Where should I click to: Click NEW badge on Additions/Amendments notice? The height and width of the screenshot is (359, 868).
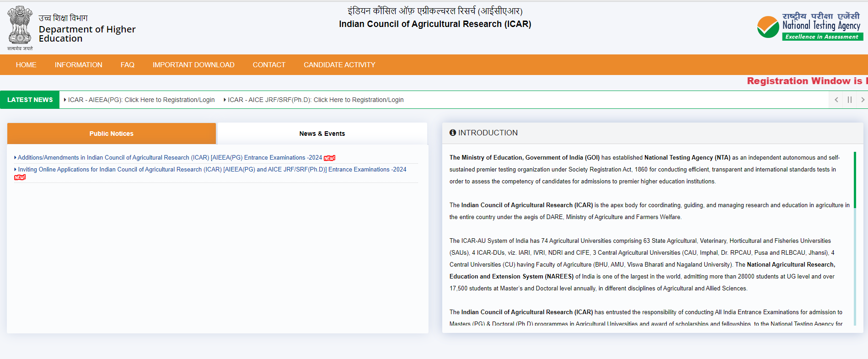330,158
